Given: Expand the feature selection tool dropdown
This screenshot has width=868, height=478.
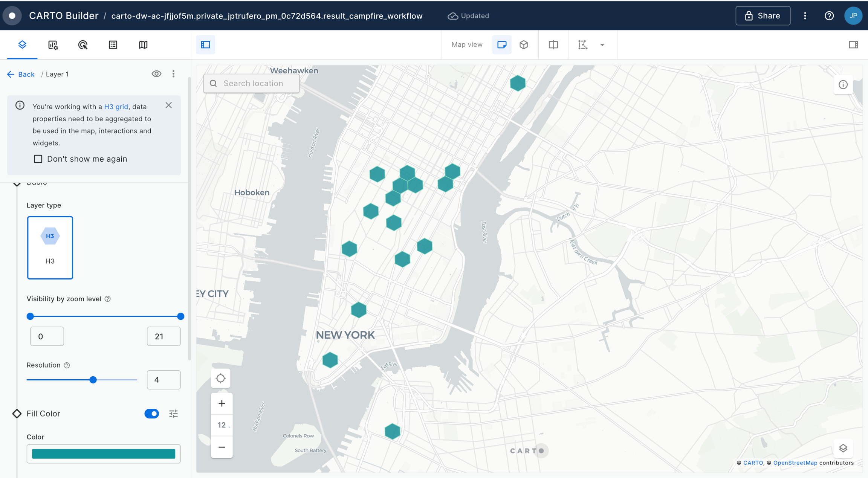Looking at the screenshot, I should click(602, 45).
